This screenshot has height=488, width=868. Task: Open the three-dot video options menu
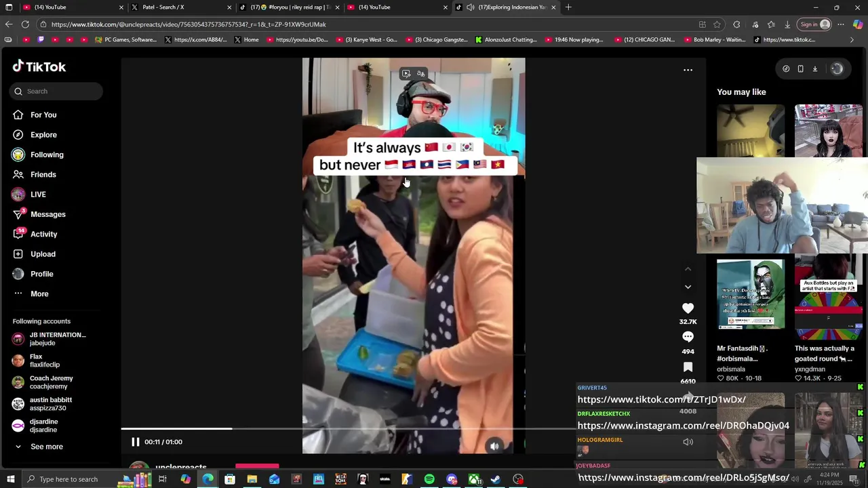pos(688,70)
